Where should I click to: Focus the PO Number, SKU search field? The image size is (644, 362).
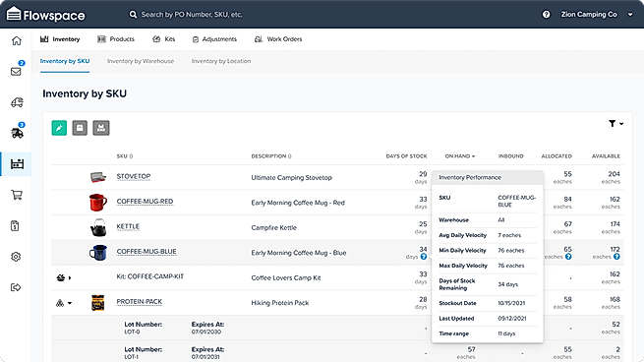pos(192,15)
